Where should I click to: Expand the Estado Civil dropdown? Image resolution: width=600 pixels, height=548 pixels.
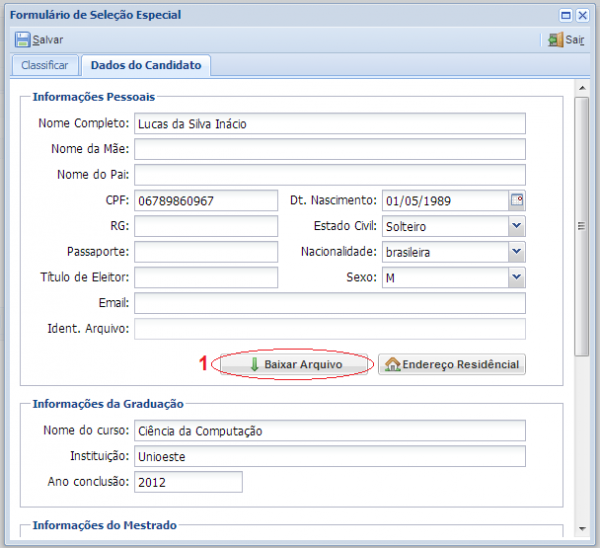(516, 226)
